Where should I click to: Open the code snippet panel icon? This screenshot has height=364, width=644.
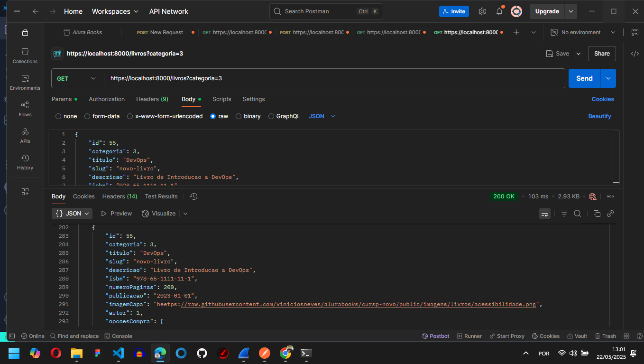635,54
